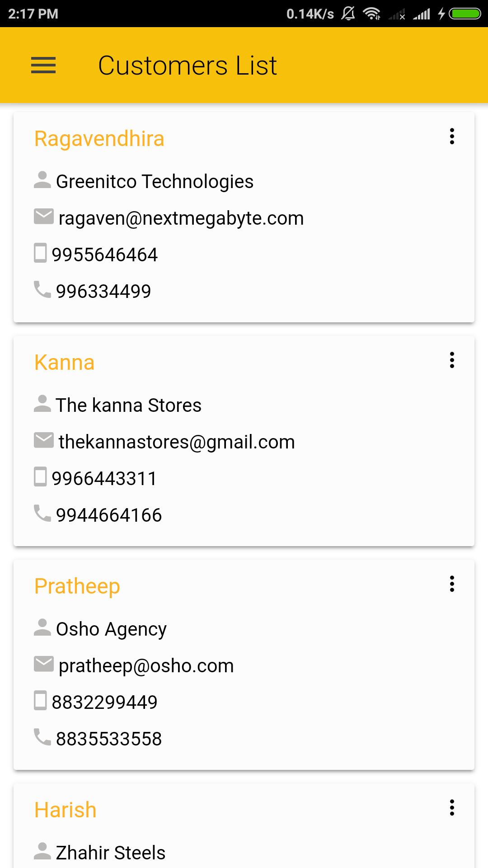Tap the mobile icon beside 8832299449
Viewport: 488px width, 868px height.
coord(41,701)
